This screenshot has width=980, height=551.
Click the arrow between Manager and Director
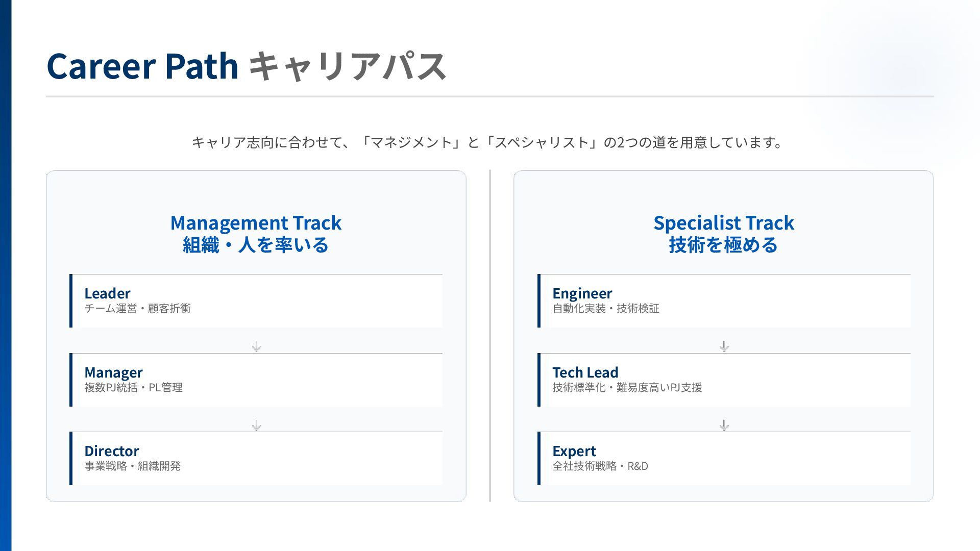(256, 425)
